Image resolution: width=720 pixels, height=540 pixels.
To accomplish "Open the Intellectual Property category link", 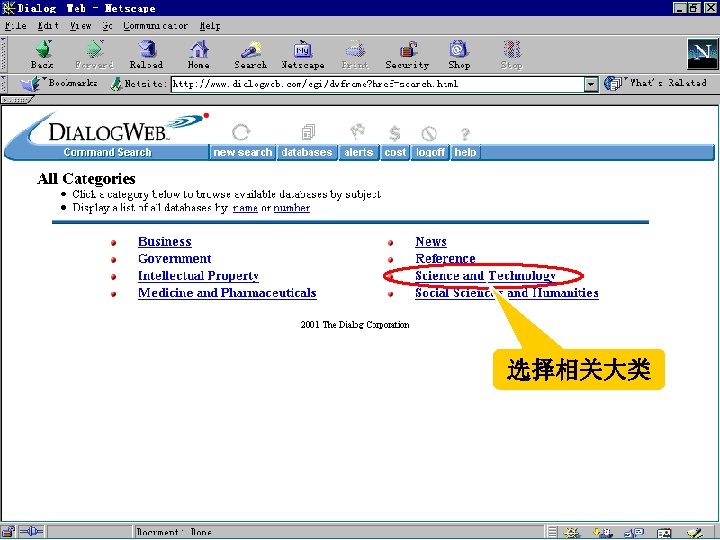I will point(198,276).
